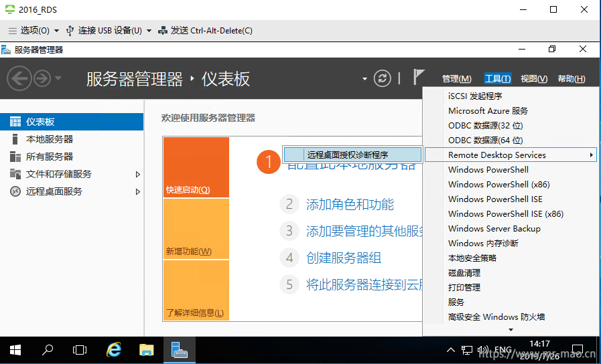Refresh the Server Manager dashboard
Screen dimensions: 601x364
click(x=382, y=78)
